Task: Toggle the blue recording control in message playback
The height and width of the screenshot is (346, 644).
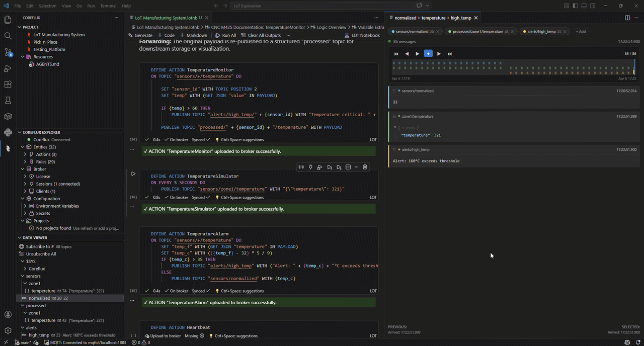Action: click(428, 53)
